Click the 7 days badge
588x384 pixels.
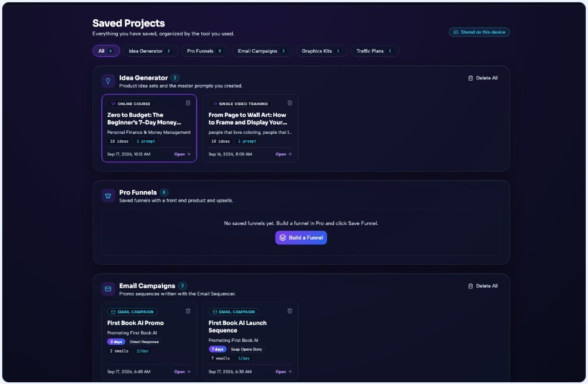tap(218, 349)
